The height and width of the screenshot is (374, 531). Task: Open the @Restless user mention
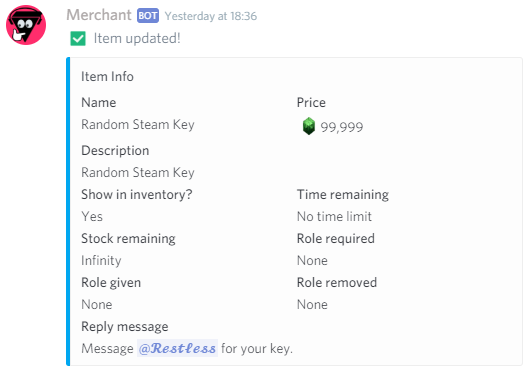(177, 348)
